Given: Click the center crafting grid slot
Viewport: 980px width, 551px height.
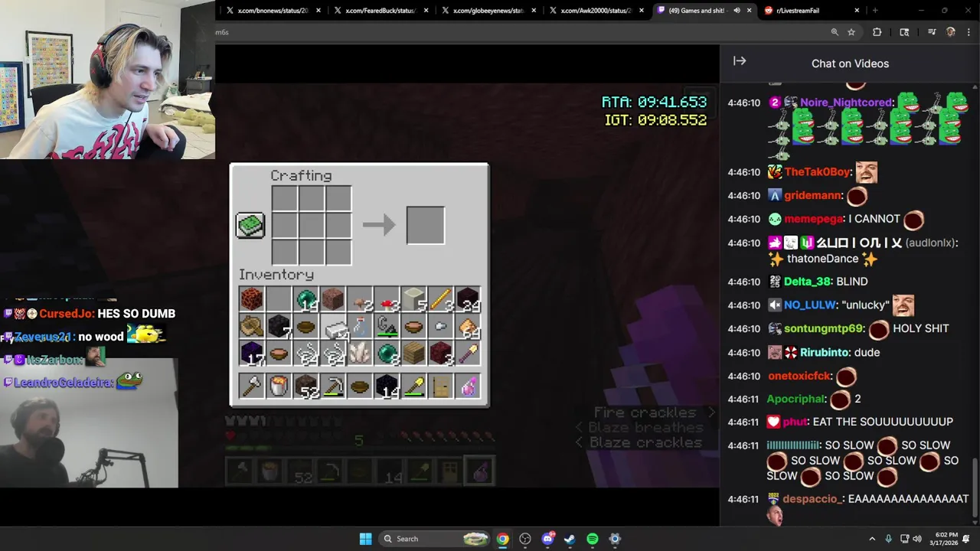Looking at the screenshot, I should click(311, 225).
